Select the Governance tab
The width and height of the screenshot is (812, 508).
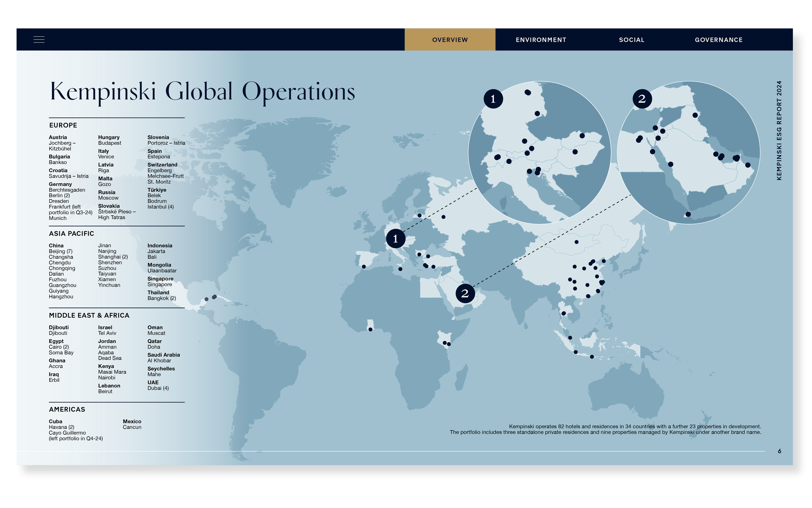point(718,40)
